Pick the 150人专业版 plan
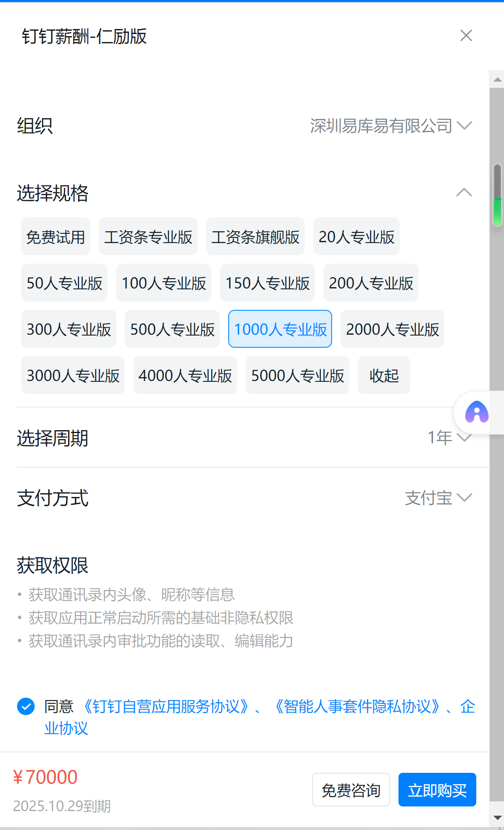Image resolution: width=504 pixels, height=830 pixels. tap(267, 283)
